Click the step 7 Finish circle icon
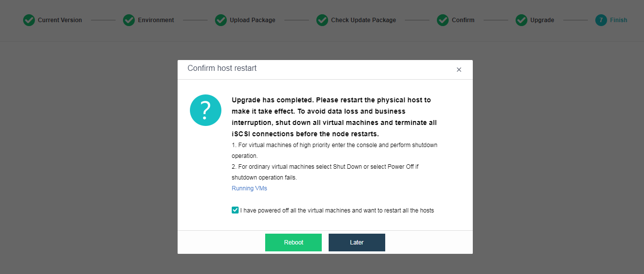The width and height of the screenshot is (644, 274). pos(601,20)
